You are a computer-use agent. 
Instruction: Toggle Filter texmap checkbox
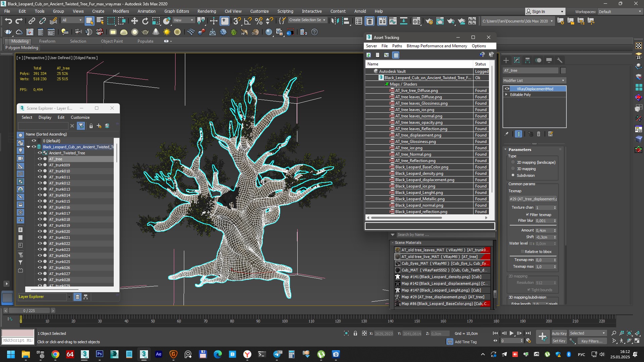528,215
